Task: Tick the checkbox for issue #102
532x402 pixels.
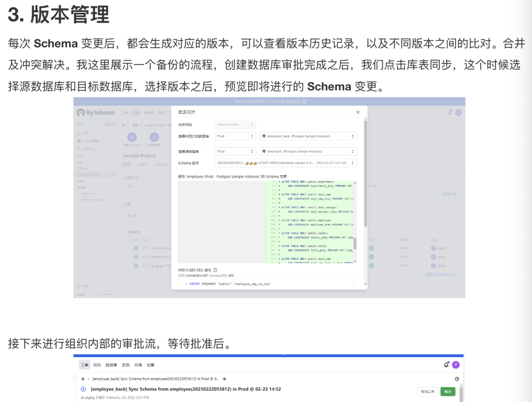Action: point(127,257)
